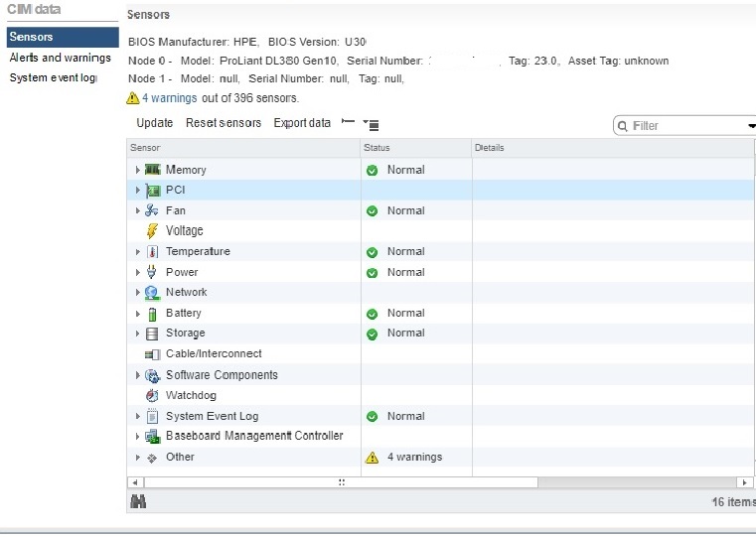The width and height of the screenshot is (756, 537).
Task: Click the Memory sensor icon
Action: (x=152, y=170)
